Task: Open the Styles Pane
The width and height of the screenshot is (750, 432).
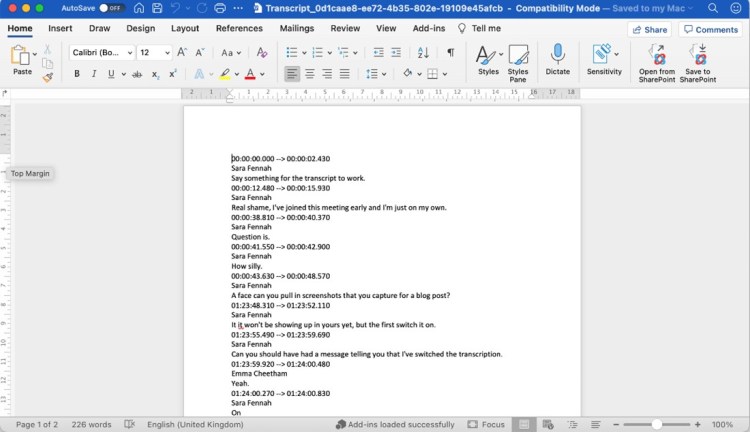Action: click(x=518, y=60)
